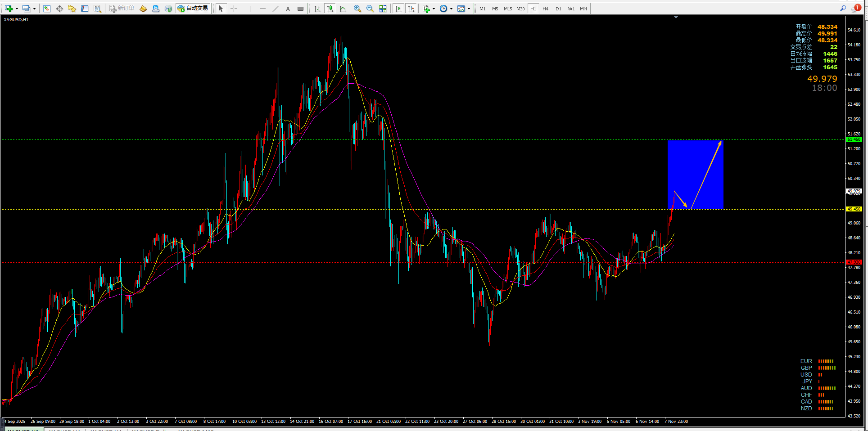The height and width of the screenshot is (431, 868).
Task: Switch to the H4 timeframe
Action: [x=546, y=9]
